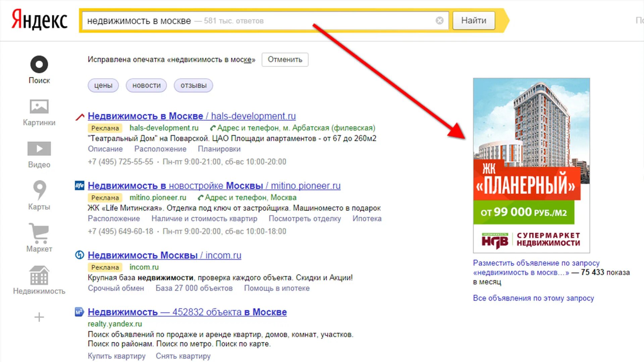The width and height of the screenshot is (644, 362).
Task: Open Картинки images service icon
Action: (x=39, y=107)
